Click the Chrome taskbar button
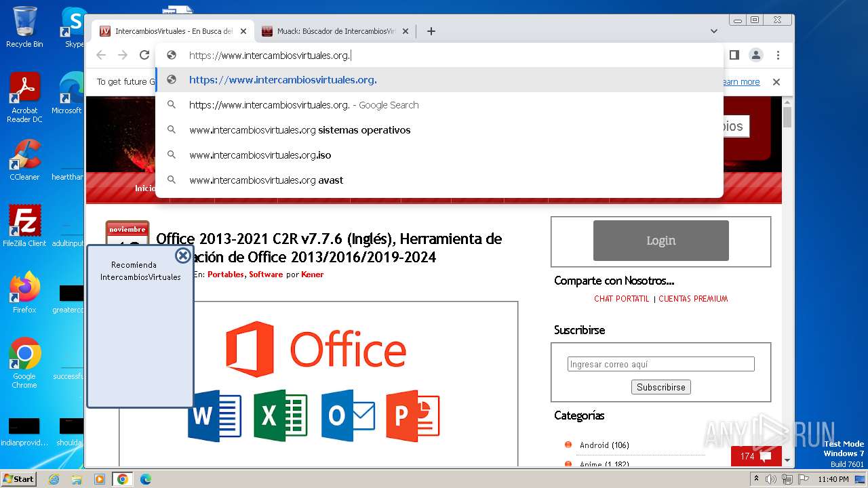Viewport: 868px width, 488px height. (x=122, y=479)
